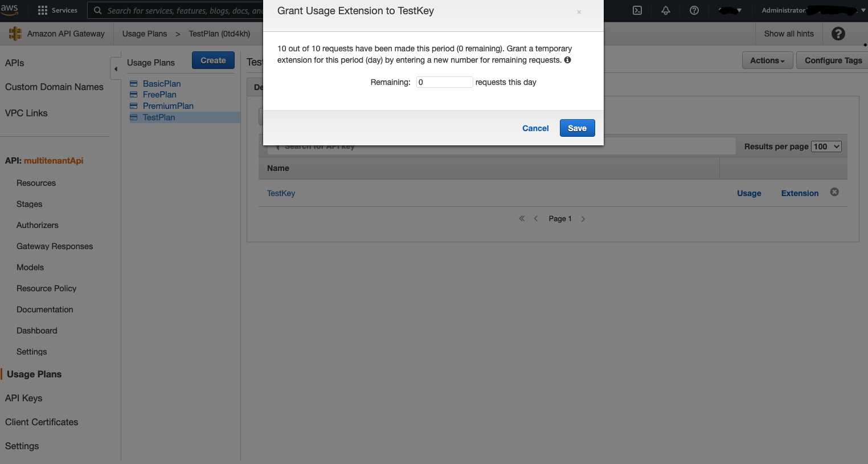Open the APIs navigation item
Screen dimensions: 868x464
click(15, 63)
